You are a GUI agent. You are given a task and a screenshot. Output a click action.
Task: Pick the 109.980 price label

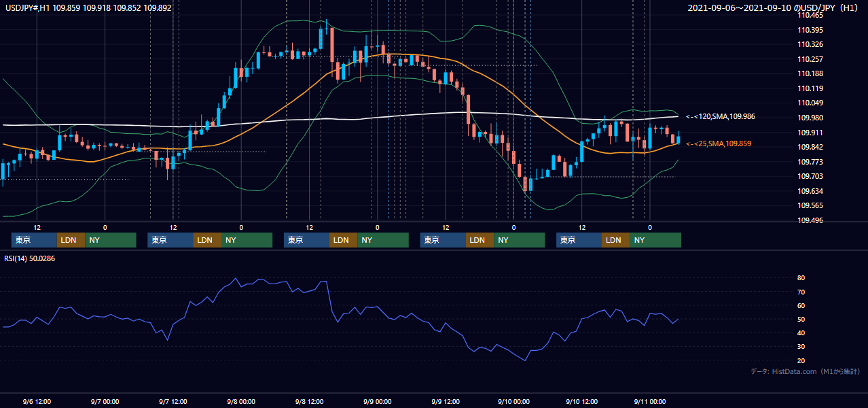(810, 118)
